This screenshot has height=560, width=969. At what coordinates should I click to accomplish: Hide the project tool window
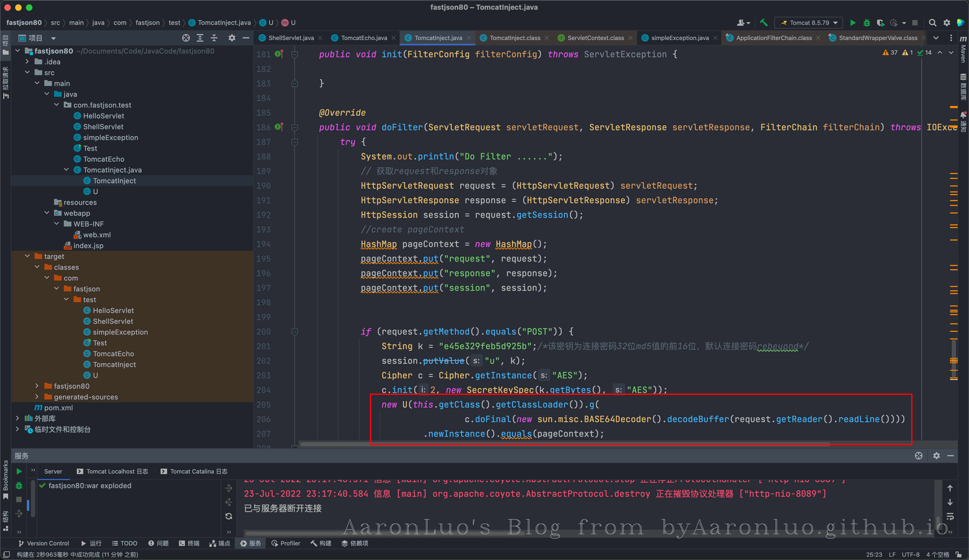246,38
